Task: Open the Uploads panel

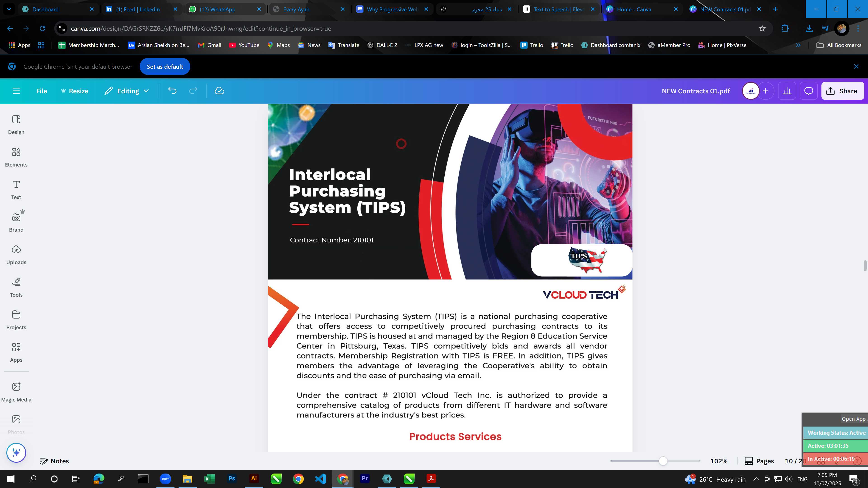Action: (16, 255)
